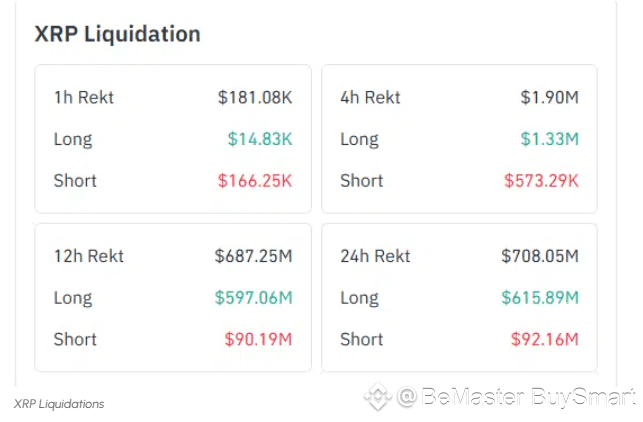Select the 24h Rekt label
Screen dimensions: 643x422
click(375, 256)
